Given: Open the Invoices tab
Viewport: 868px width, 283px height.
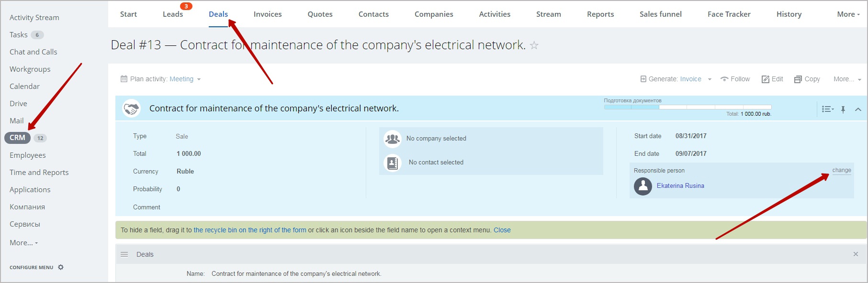Looking at the screenshot, I should (268, 14).
